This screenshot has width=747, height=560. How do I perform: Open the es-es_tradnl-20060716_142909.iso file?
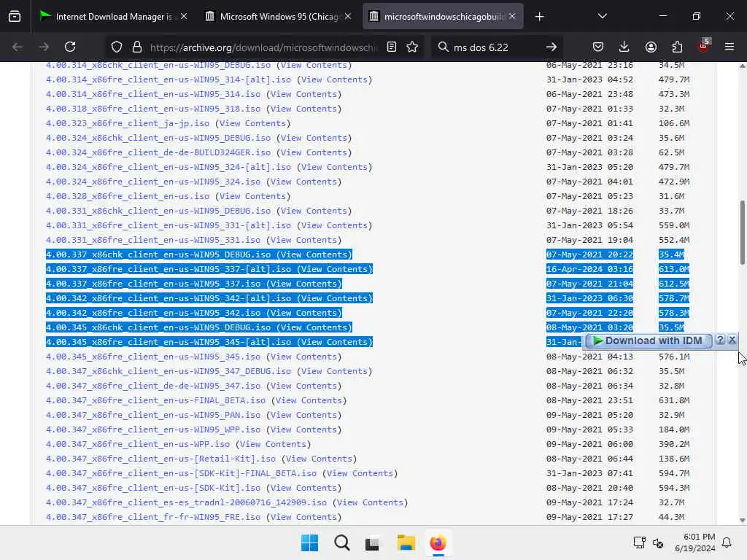pyautogui.click(x=186, y=502)
